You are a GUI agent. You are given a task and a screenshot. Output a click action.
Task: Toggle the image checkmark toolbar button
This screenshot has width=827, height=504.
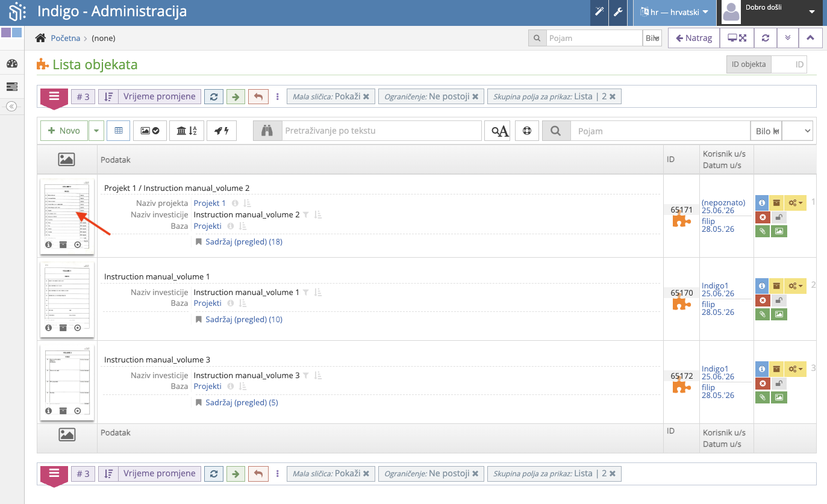(150, 131)
